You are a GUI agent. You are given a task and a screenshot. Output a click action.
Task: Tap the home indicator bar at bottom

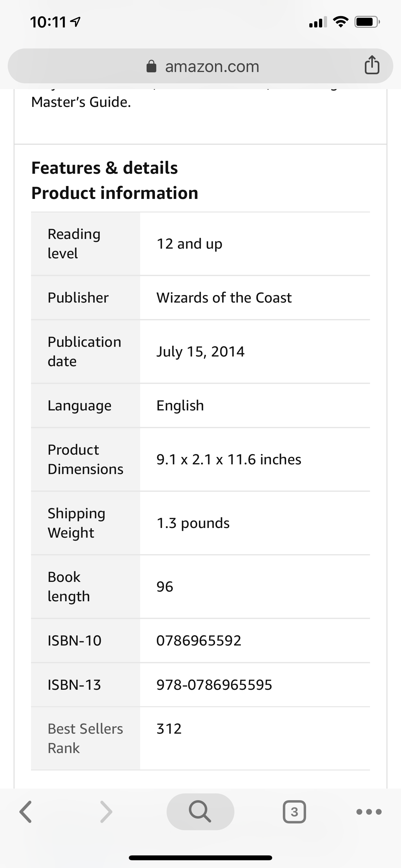pyautogui.click(x=200, y=858)
